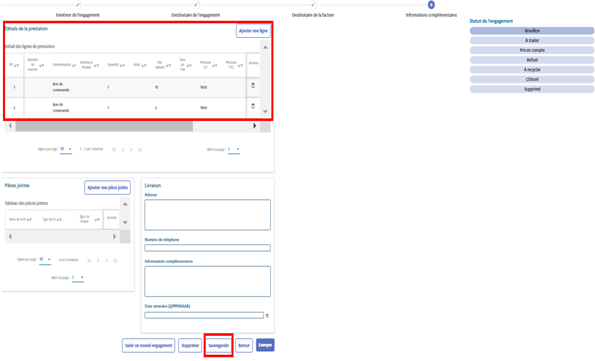
Task: Delete prestation line 2 with trash icon
Action: click(x=253, y=106)
